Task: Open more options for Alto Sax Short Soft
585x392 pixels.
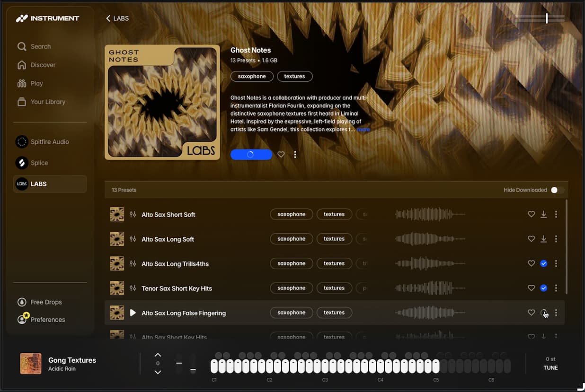Action: [x=556, y=214]
